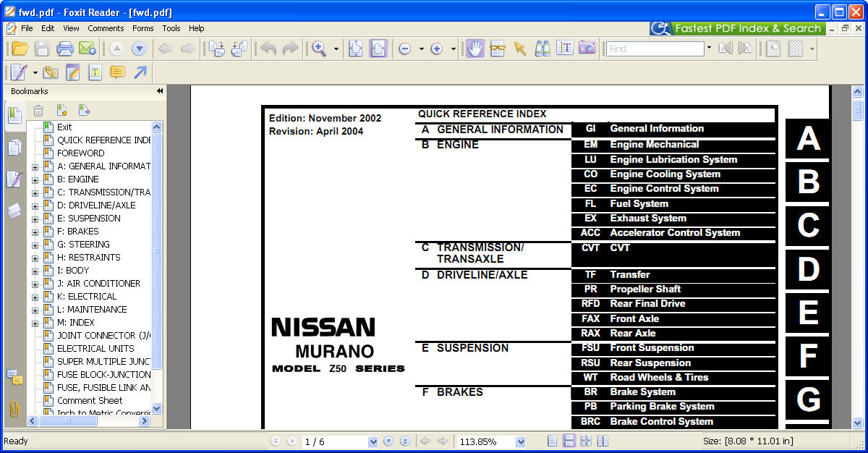Click inside the Find text field
868x453 pixels.
click(x=655, y=49)
